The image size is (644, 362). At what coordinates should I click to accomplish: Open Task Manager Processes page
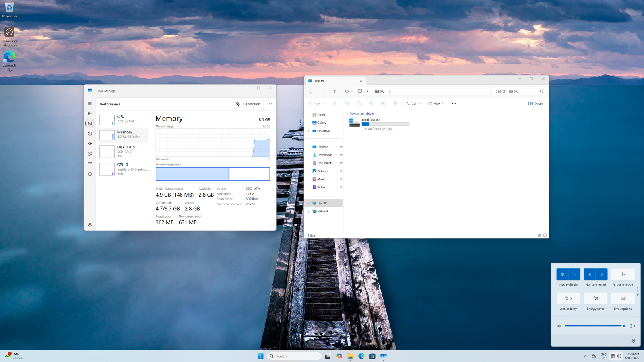(x=90, y=113)
